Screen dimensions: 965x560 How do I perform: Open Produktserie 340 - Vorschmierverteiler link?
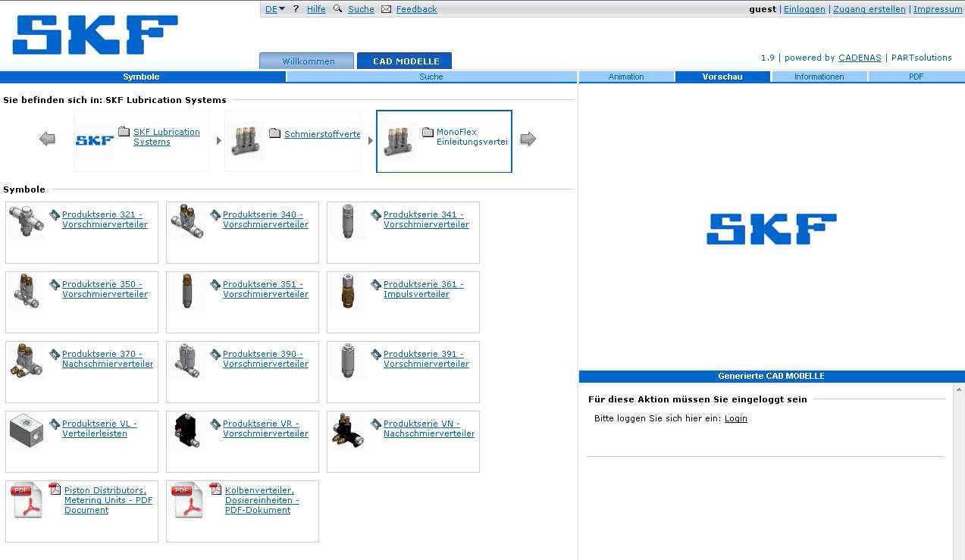tap(265, 220)
